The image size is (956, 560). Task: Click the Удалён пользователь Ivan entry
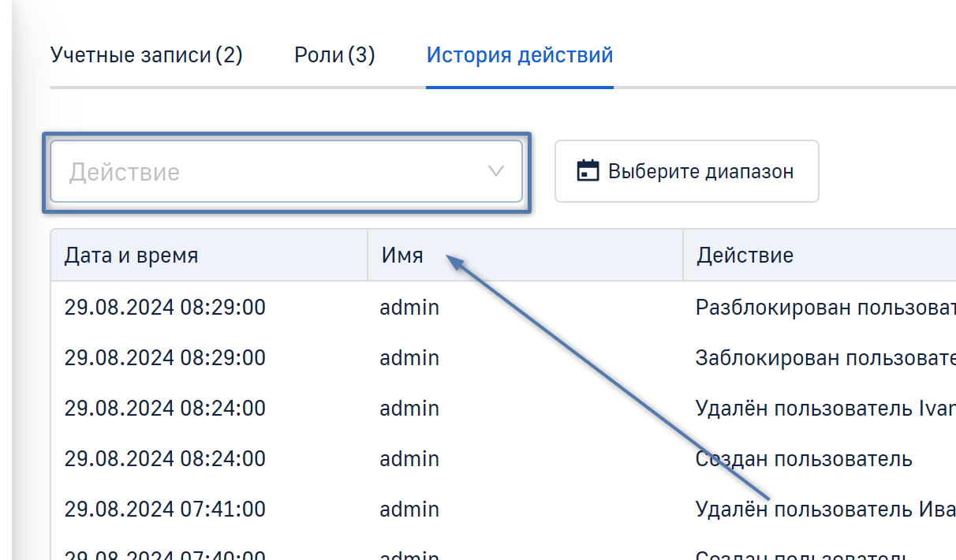[x=824, y=409]
